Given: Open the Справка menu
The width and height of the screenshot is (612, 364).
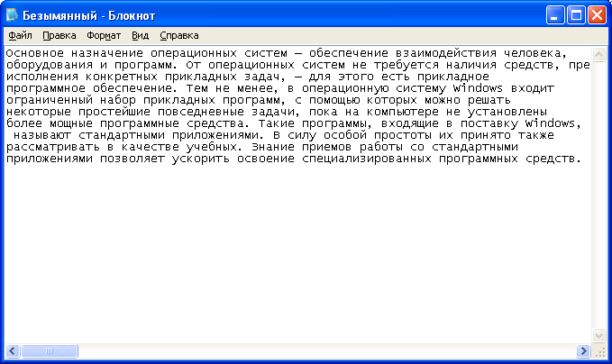Looking at the screenshot, I should coord(179,35).
